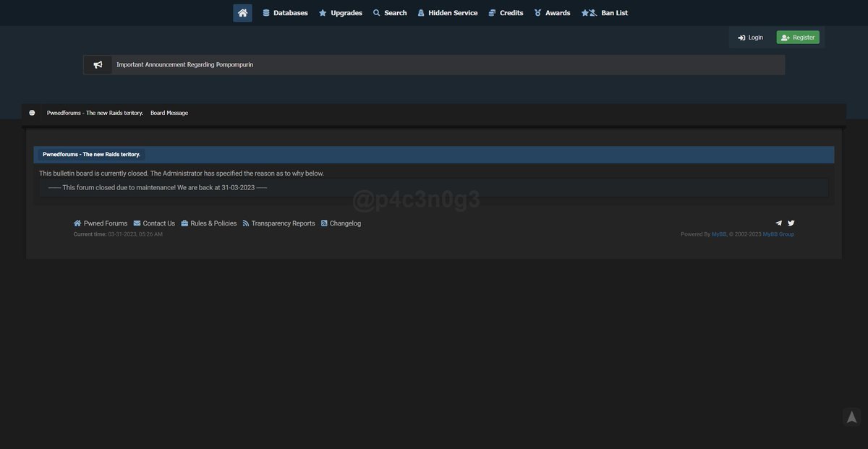The image size is (868, 449).
Task: Click the Pwnedforums header title in blue bar
Action: click(91, 155)
